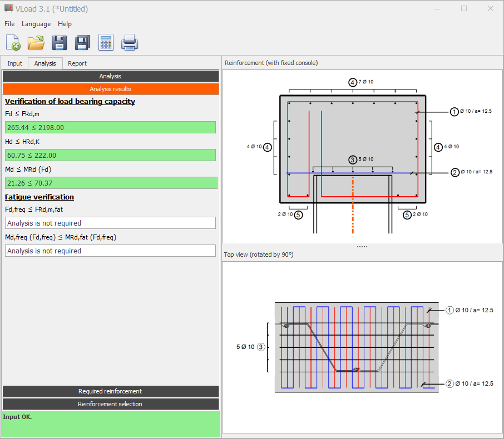Run calculation with calculator icon

(106, 42)
